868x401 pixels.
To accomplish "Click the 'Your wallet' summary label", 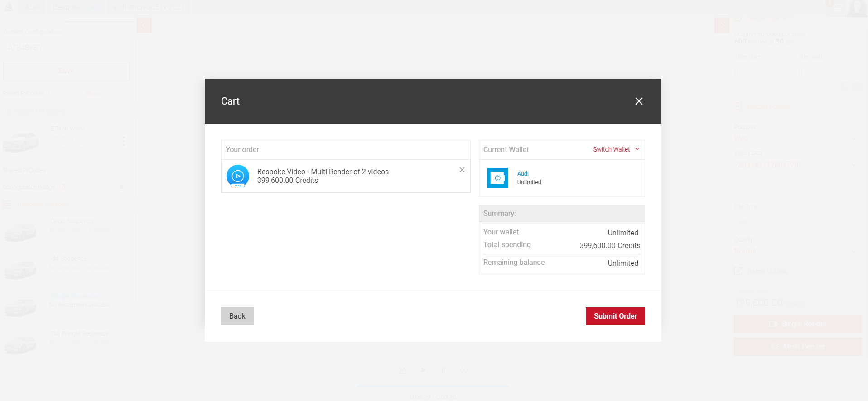I will 501,232.
